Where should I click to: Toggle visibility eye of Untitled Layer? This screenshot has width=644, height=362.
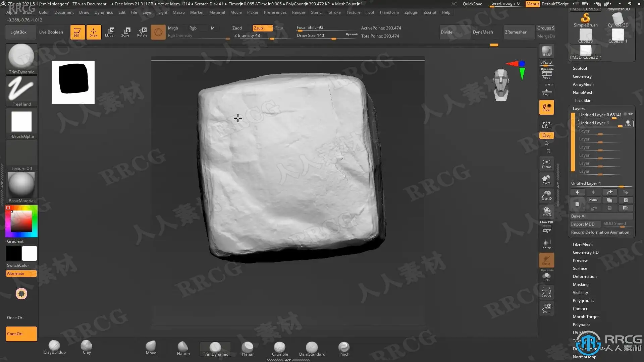click(x=631, y=114)
